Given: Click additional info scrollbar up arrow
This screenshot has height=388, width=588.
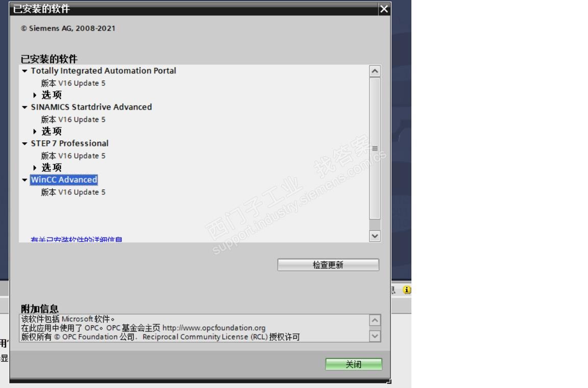Looking at the screenshot, I should click(x=375, y=320).
